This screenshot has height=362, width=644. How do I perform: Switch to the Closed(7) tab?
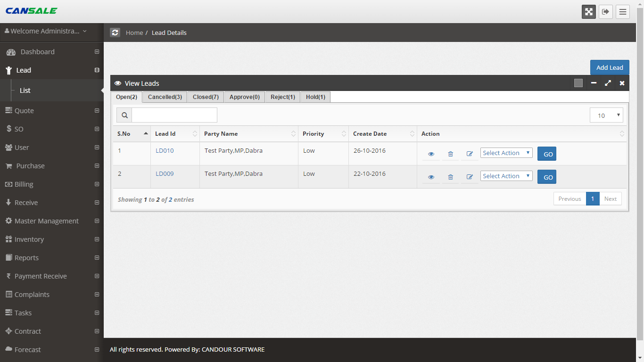[x=206, y=97]
